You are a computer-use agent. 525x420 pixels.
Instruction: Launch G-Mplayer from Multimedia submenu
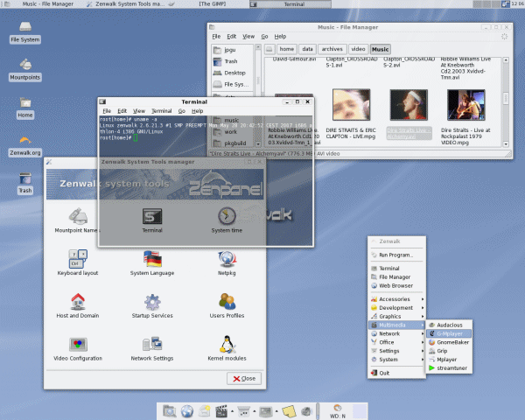(451, 333)
